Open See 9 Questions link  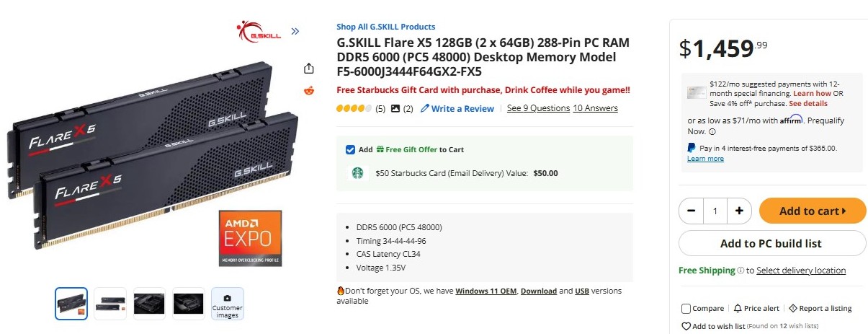[538, 108]
